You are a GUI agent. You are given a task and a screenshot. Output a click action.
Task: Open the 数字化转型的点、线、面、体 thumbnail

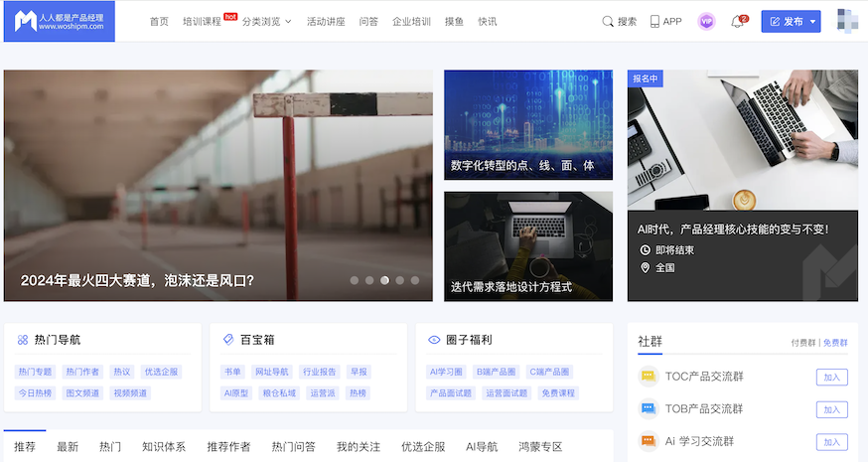point(527,124)
